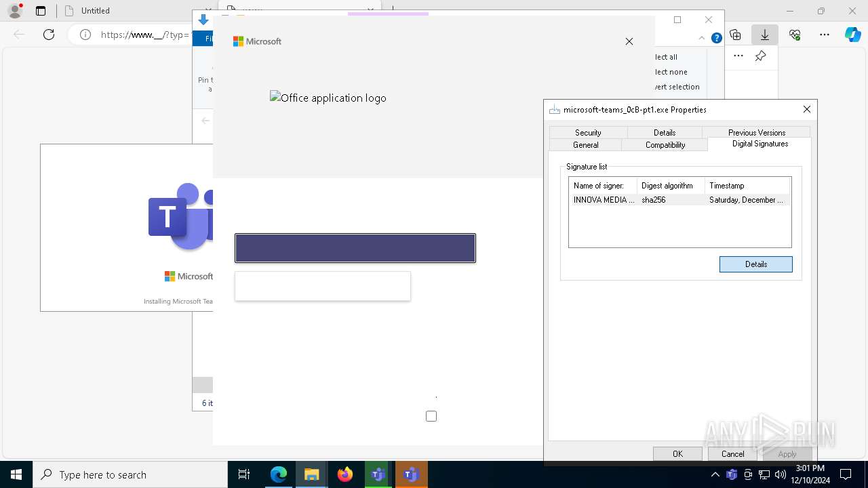This screenshot has width=868, height=488.
Task: Go back in File Explorer window
Action: pyautogui.click(x=205, y=121)
